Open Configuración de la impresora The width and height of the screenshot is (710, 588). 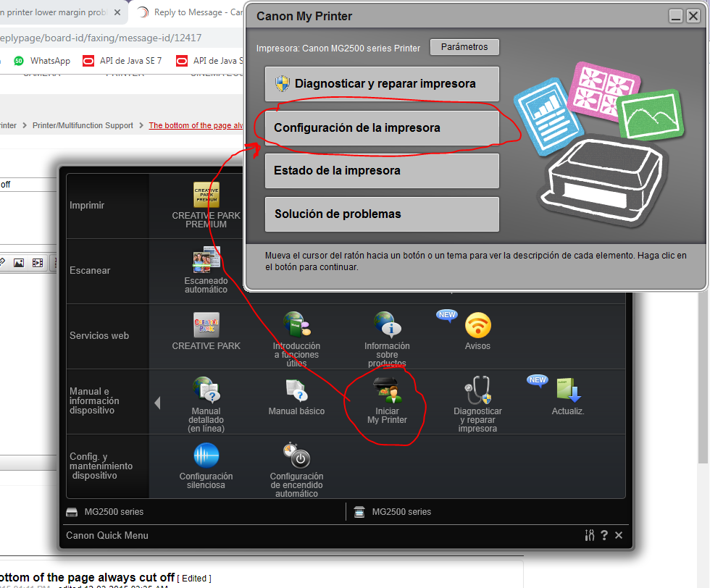[x=382, y=127]
